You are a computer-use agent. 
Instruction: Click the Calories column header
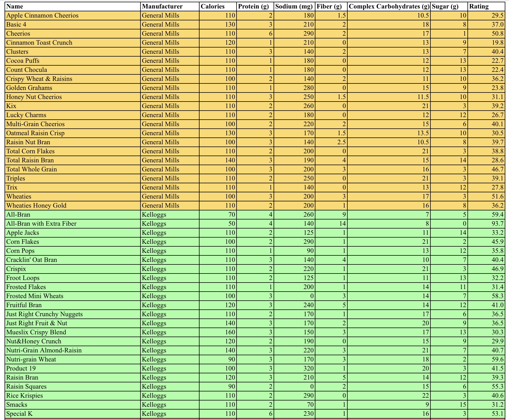pyautogui.click(x=218, y=7)
